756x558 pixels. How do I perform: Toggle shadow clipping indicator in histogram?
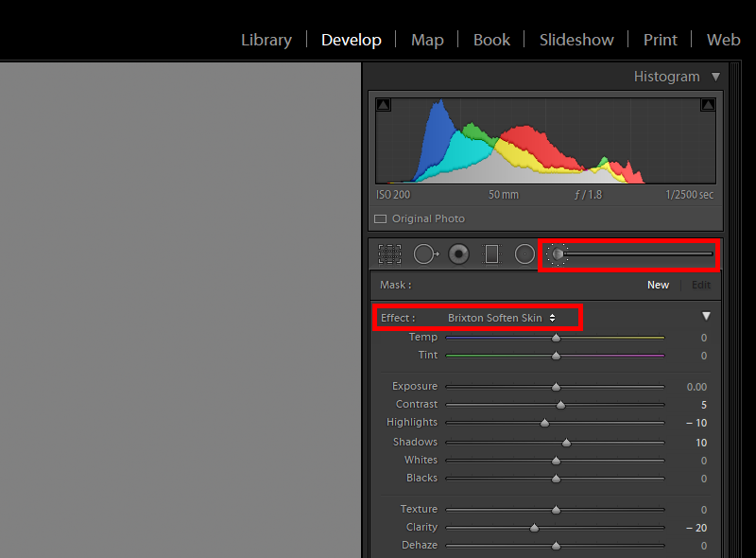tap(383, 105)
